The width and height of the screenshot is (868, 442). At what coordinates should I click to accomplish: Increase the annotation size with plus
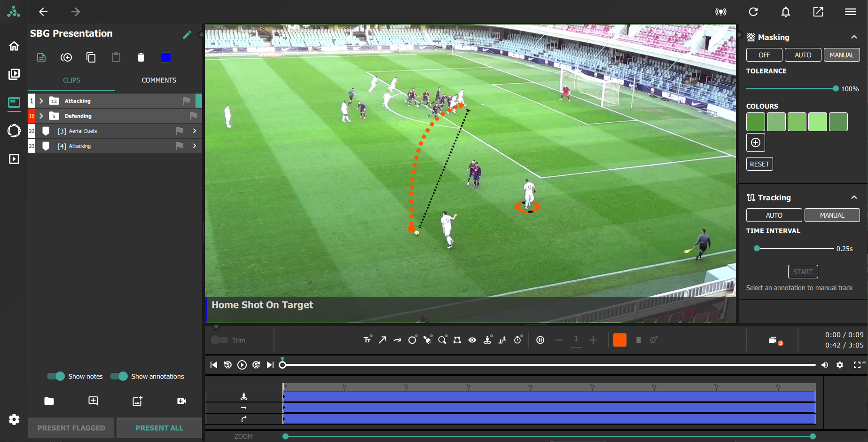pyautogui.click(x=593, y=340)
